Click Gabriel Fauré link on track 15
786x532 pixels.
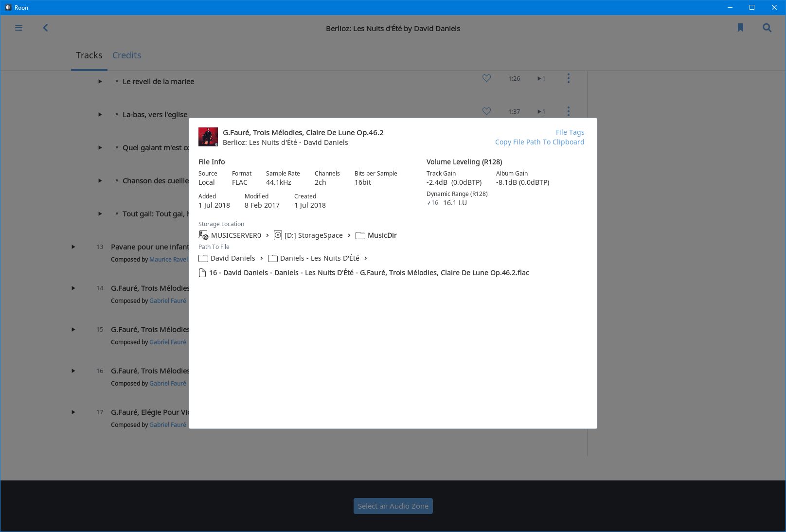[168, 342]
